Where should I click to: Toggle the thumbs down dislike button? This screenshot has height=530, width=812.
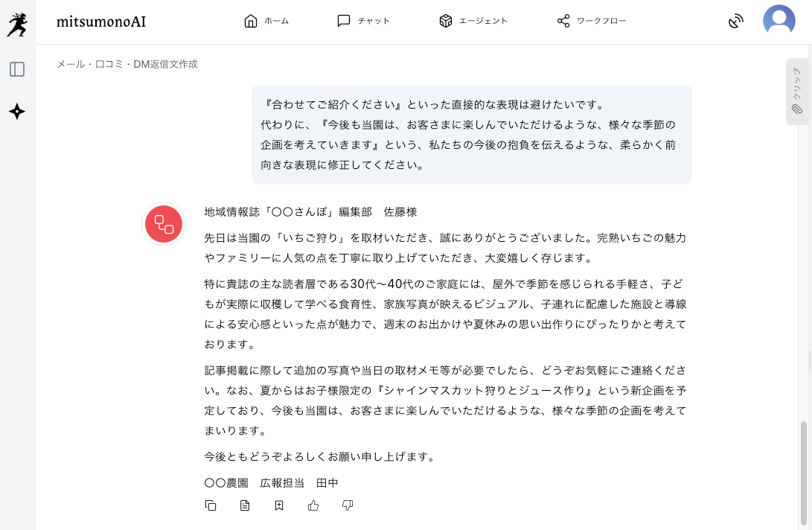[x=348, y=505]
